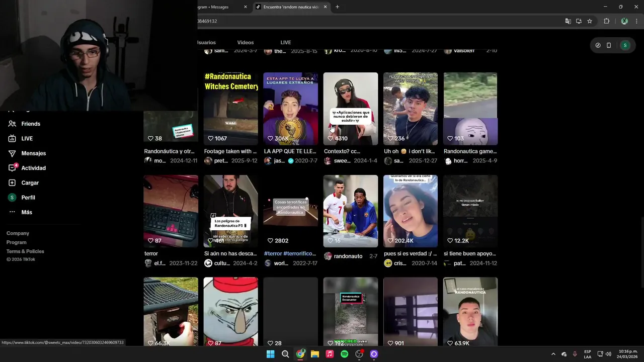Switch to the Videos search tab
Image resolution: width=644 pixels, height=362 pixels.
(246, 42)
